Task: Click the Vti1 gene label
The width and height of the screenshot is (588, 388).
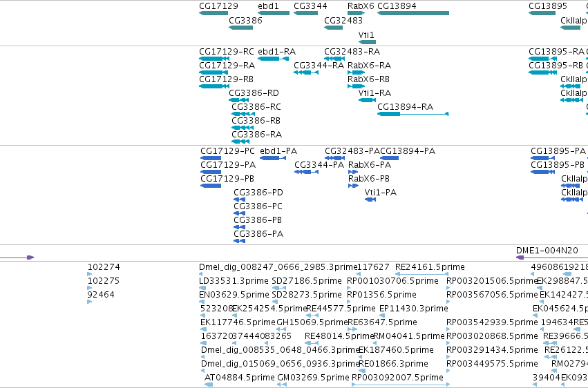Action: tap(366, 35)
